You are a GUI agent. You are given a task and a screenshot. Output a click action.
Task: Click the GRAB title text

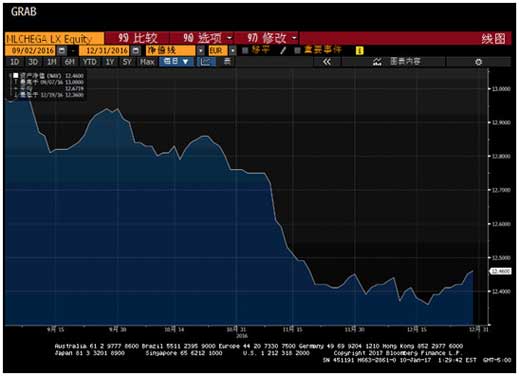tap(24, 12)
